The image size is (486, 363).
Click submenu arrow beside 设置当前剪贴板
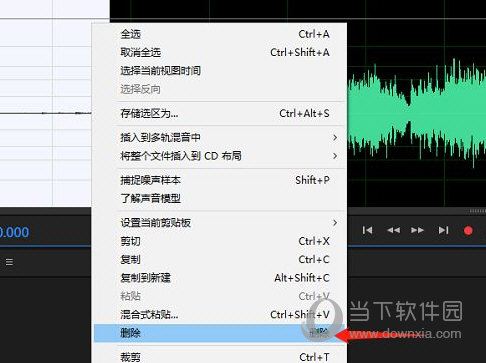335,223
